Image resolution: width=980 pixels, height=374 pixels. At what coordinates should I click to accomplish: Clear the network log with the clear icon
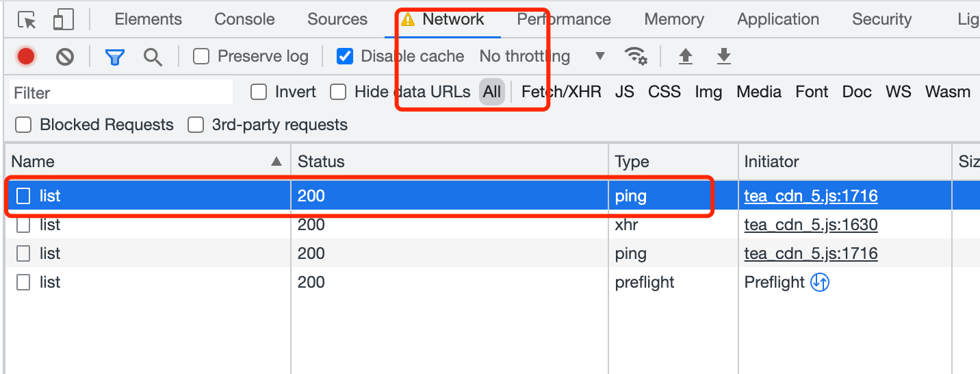click(65, 56)
